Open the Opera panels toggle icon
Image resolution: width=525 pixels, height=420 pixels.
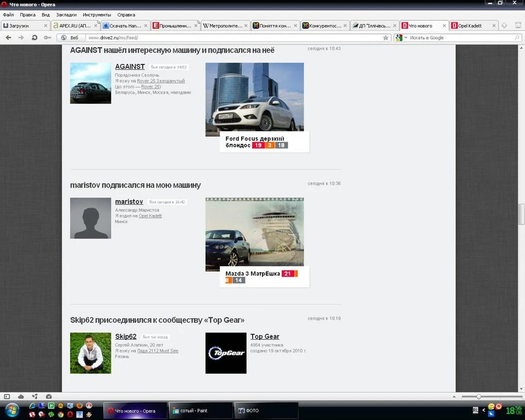click(7, 396)
